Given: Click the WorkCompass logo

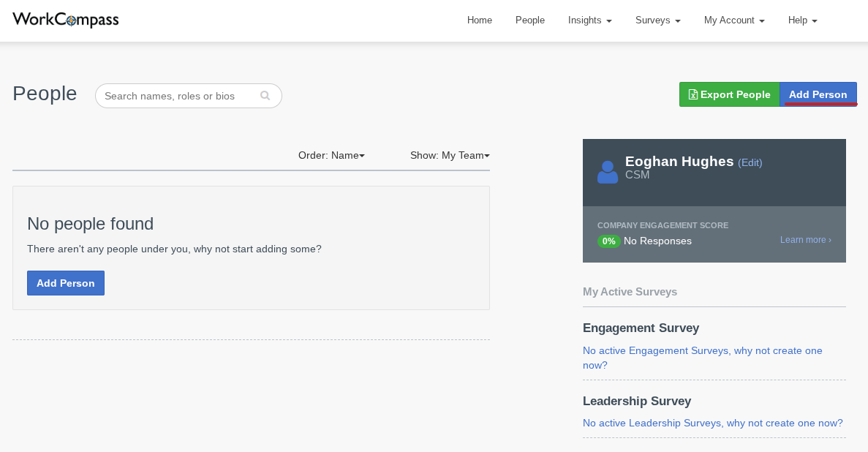Looking at the screenshot, I should [66, 20].
